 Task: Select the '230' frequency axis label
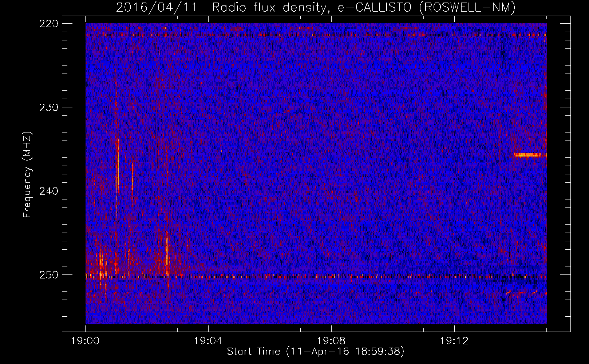(x=48, y=108)
